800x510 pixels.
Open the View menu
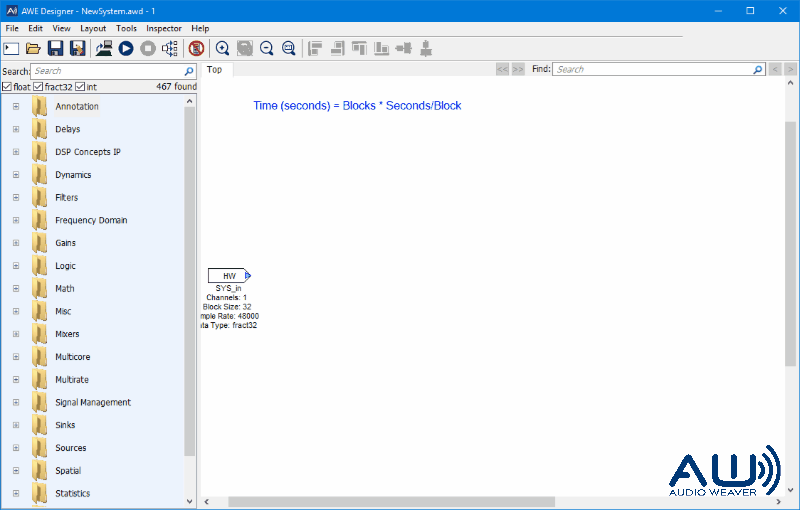click(x=61, y=29)
